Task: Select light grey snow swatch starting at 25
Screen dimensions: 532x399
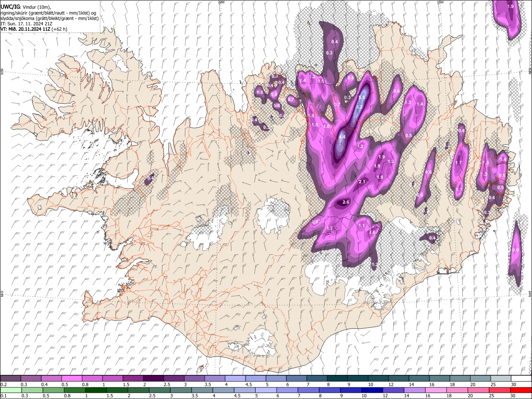Action: pyautogui.click(x=500, y=379)
